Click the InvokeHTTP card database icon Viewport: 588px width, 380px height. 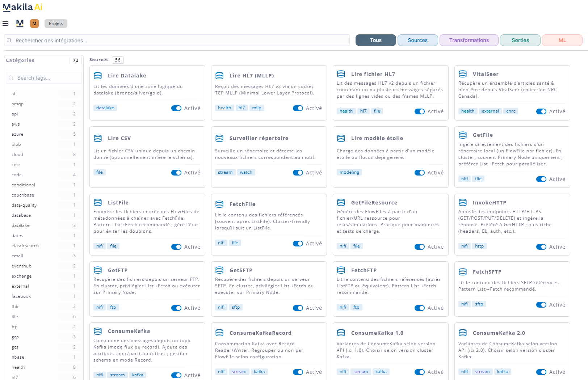tap(463, 203)
